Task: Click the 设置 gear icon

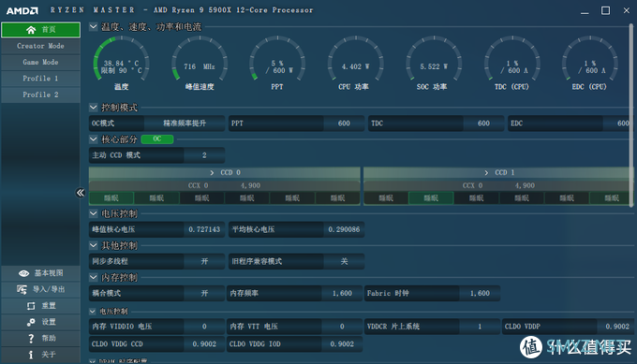Action: click(31, 322)
